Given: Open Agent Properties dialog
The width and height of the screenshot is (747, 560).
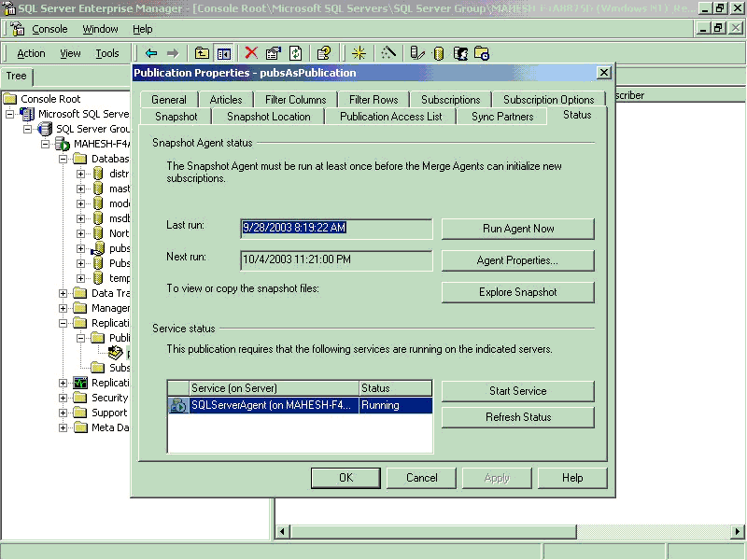Looking at the screenshot, I should point(518,260).
